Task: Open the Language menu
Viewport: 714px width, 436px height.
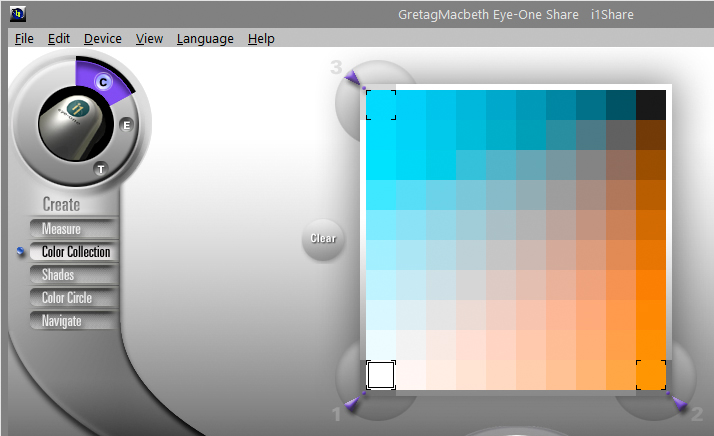Action: click(x=205, y=39)
